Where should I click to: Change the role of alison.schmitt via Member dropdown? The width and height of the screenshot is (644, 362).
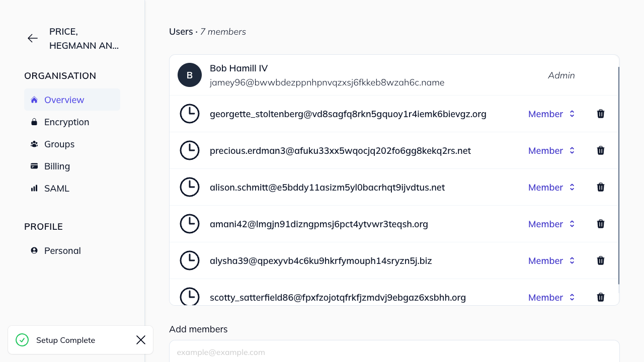[x=551, y=188]
